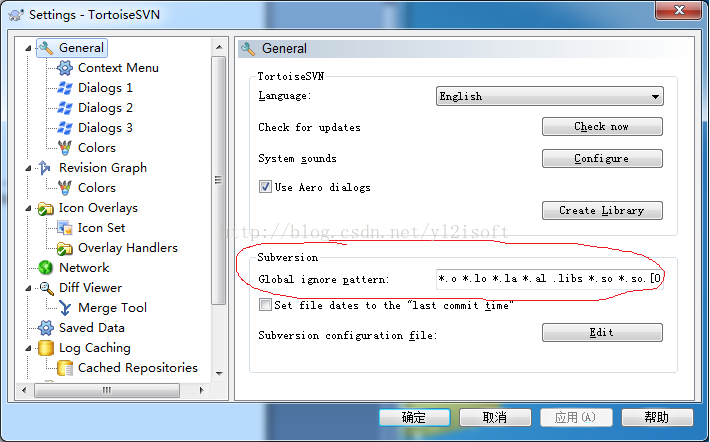This screenshot has height=442, width=710.
Task: Click the Merge Tool icon
Action: pyautogui.click(x=65, y=308)
